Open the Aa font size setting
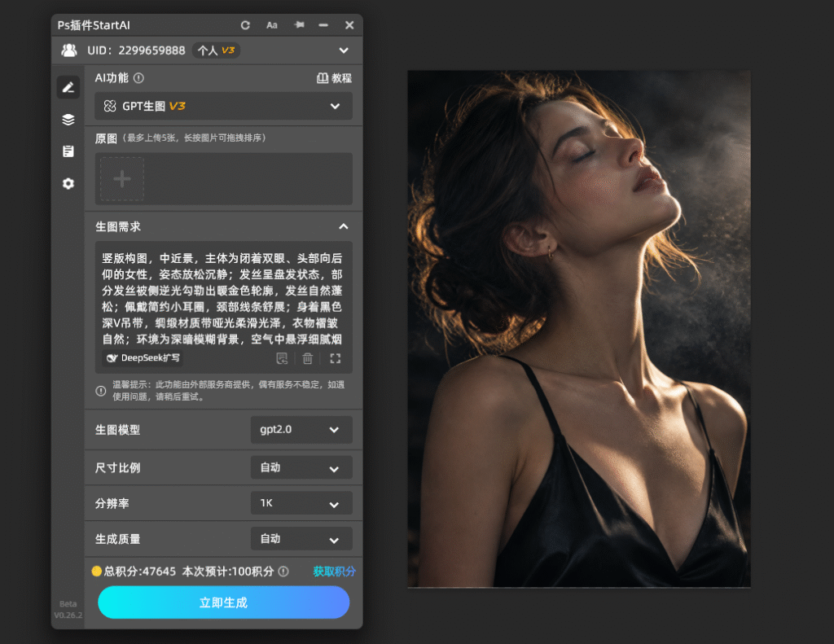834x644 pixels. 272,25
